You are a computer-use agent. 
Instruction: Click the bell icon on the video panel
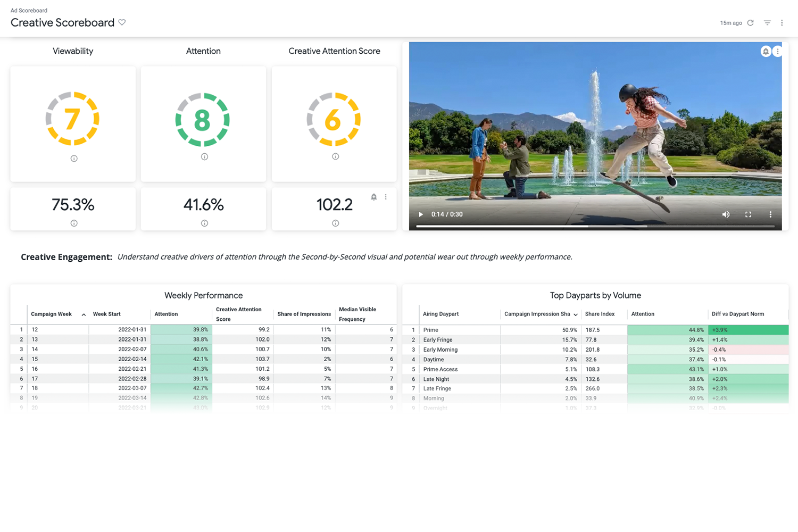(x=766, y=51)
